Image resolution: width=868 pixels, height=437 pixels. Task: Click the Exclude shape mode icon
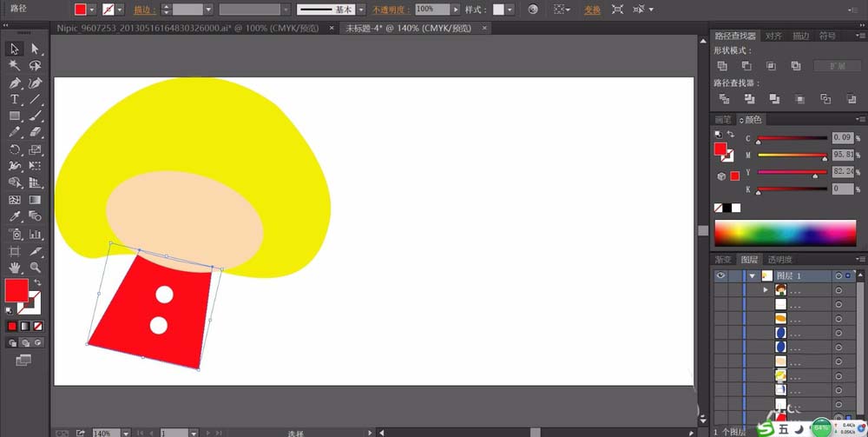[795, 66]
